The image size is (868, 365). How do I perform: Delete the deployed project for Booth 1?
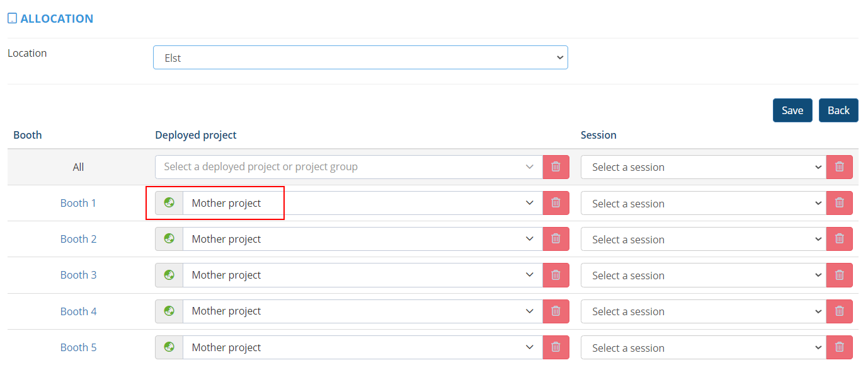556,203
